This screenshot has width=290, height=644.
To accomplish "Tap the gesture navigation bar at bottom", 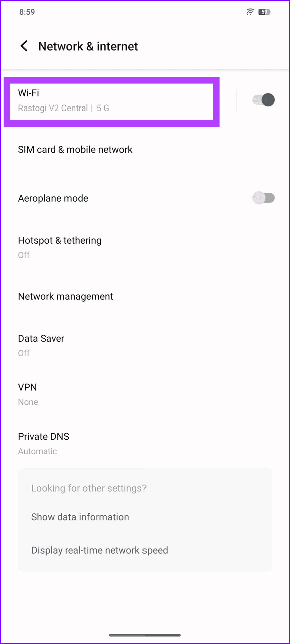I will (145, 634).
